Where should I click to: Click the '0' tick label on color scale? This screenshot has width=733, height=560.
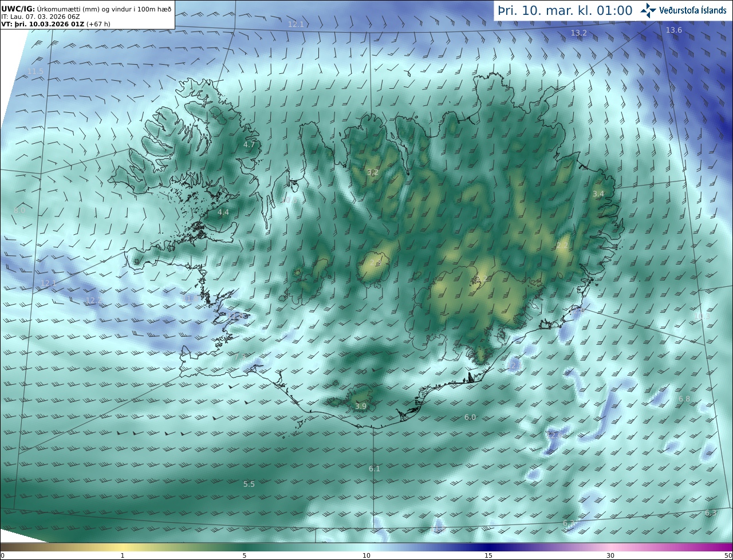(x=2, y=556)
